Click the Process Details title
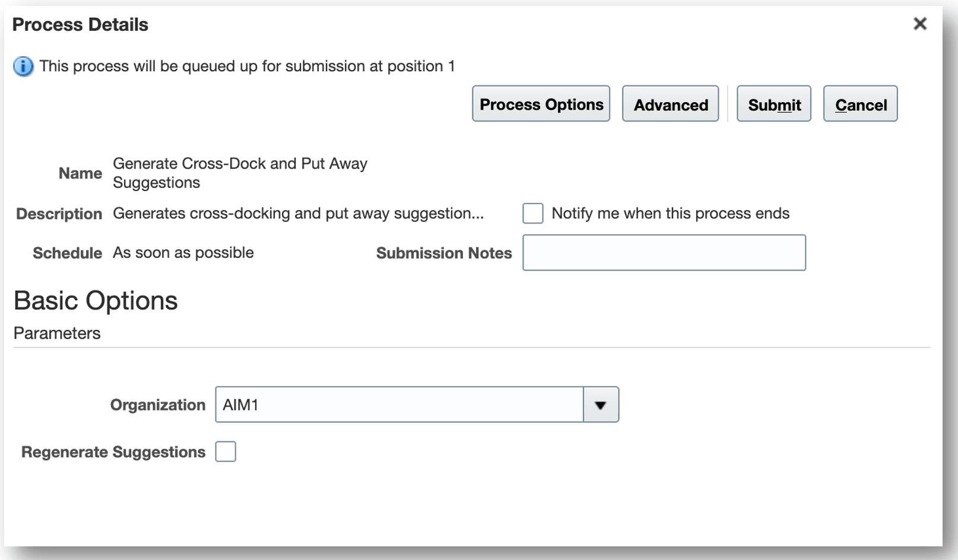 tap(80, 25)
